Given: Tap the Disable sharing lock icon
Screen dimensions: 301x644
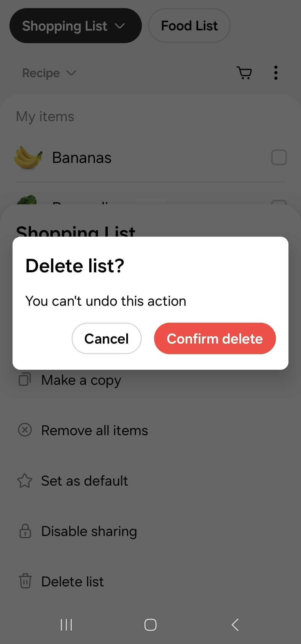Looking at the screenshot, I should (x=25, y=531).
